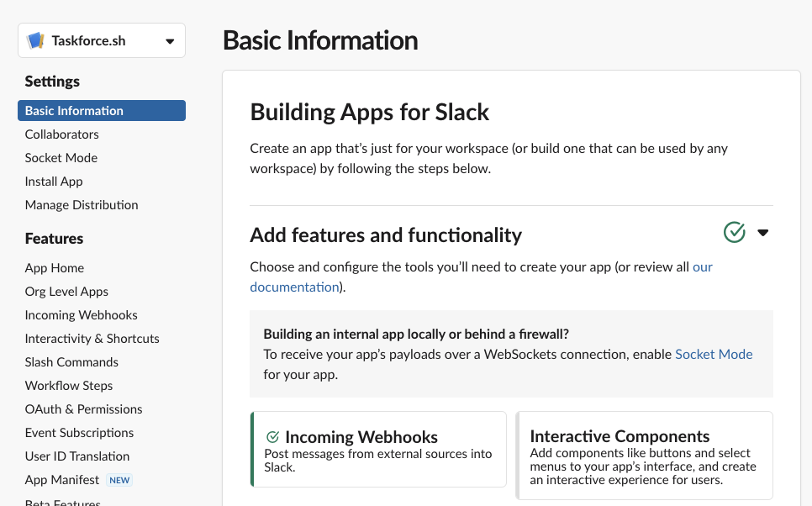
Task: Select Event Subscriptions in the sidebar
Action: [x=79, y=433]
